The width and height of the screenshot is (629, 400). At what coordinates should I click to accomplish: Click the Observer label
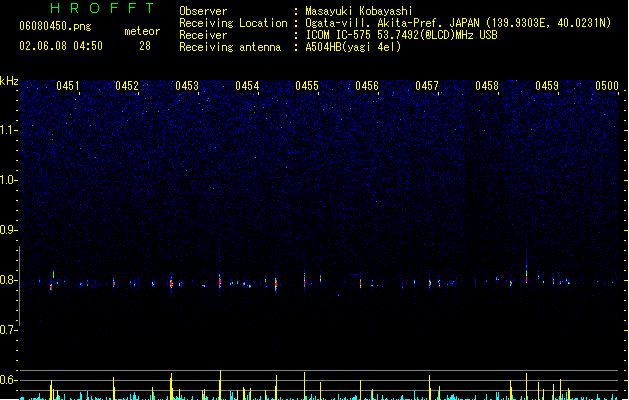203,11
